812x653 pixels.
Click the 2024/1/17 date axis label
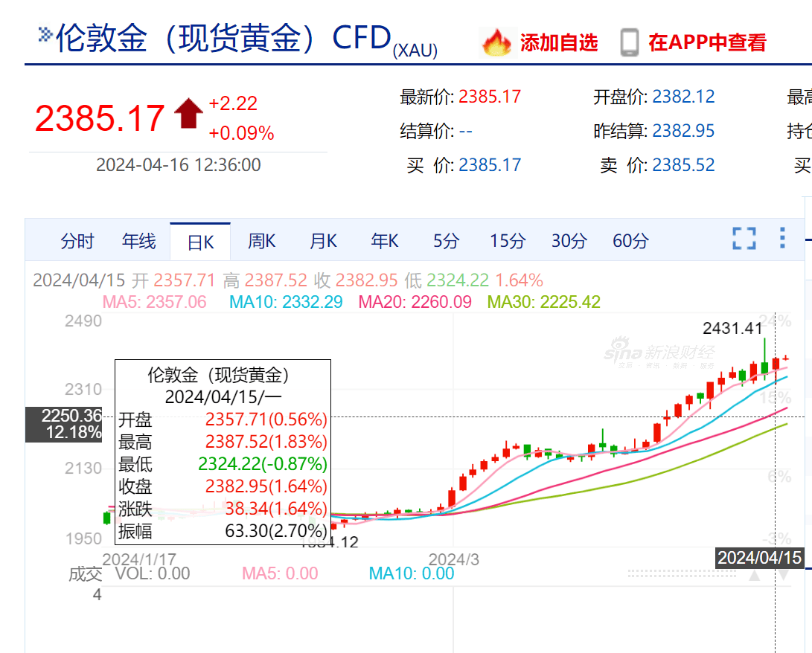[x=139, y=559]
